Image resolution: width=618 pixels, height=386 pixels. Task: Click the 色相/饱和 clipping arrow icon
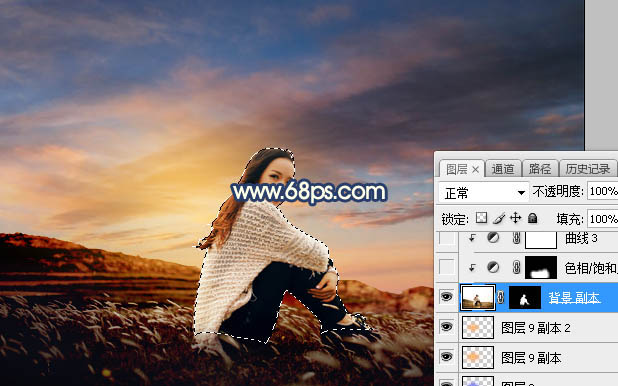tap(471, 268)
